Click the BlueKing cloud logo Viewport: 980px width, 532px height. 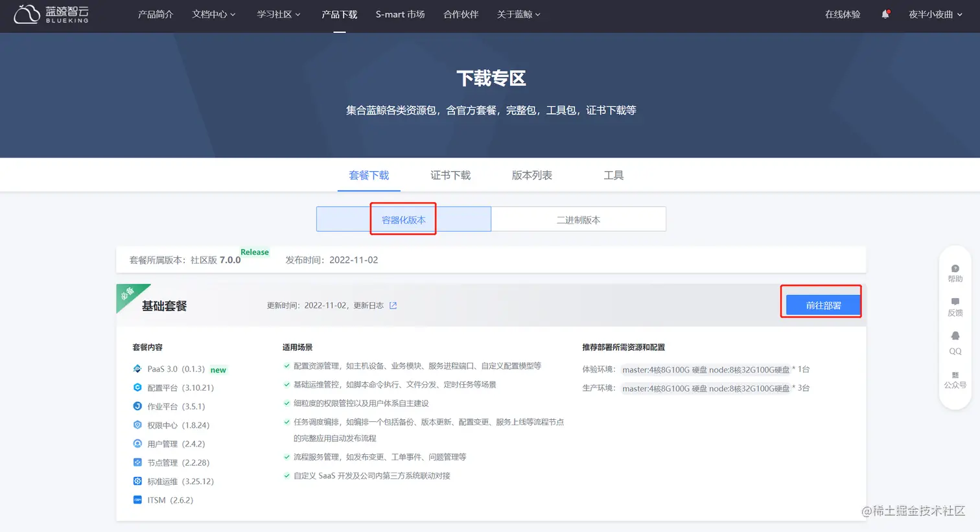click(51, 14)
